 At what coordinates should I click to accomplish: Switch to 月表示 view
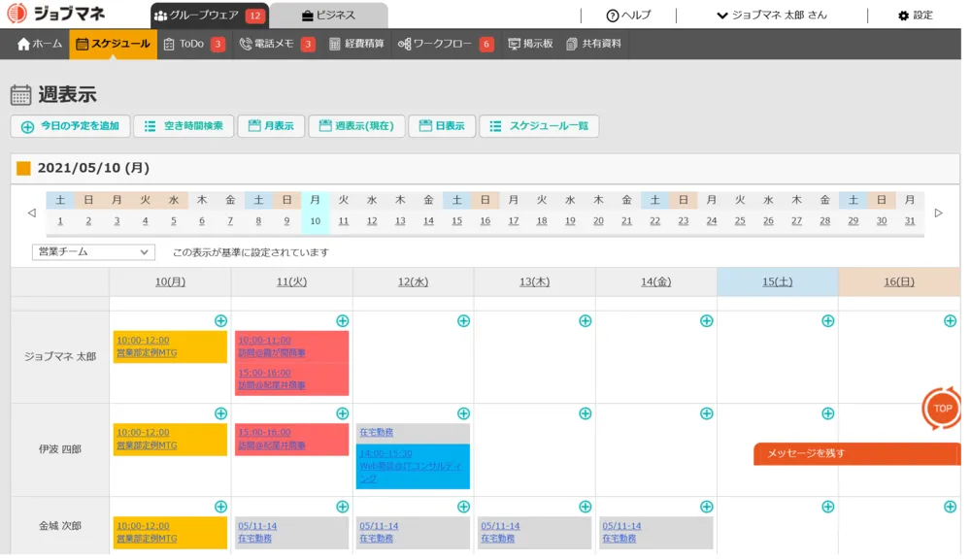pyautogui.click(x=271, y=126)
